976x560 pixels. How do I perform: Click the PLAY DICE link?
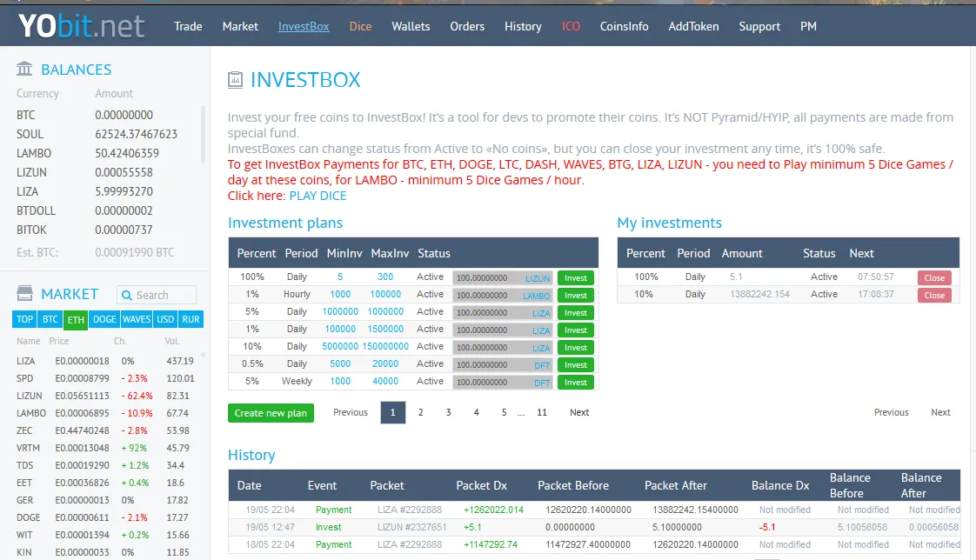coord(318,196)
